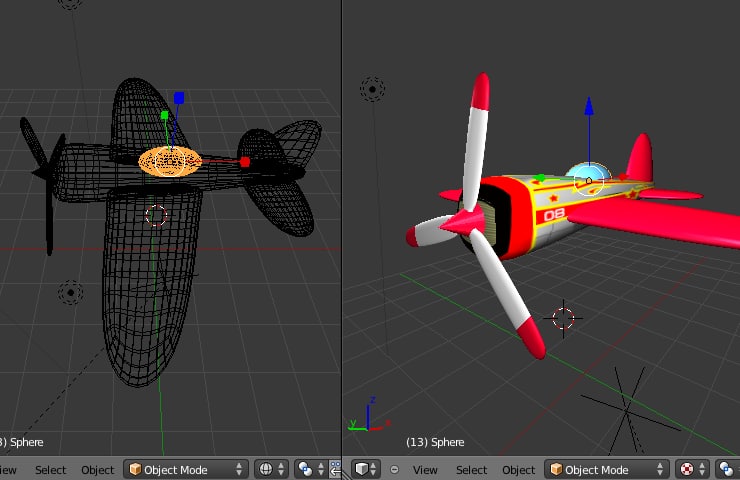
Task: Click the lamp object at the lower left of the wireframe view
Action: tap(71, 293)
